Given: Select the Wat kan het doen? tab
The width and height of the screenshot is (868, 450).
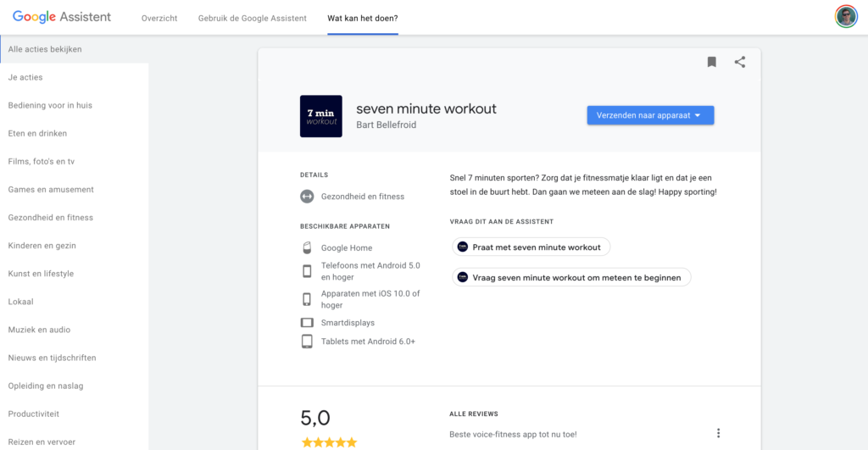Looking at the screenshot, I should 363,19.
